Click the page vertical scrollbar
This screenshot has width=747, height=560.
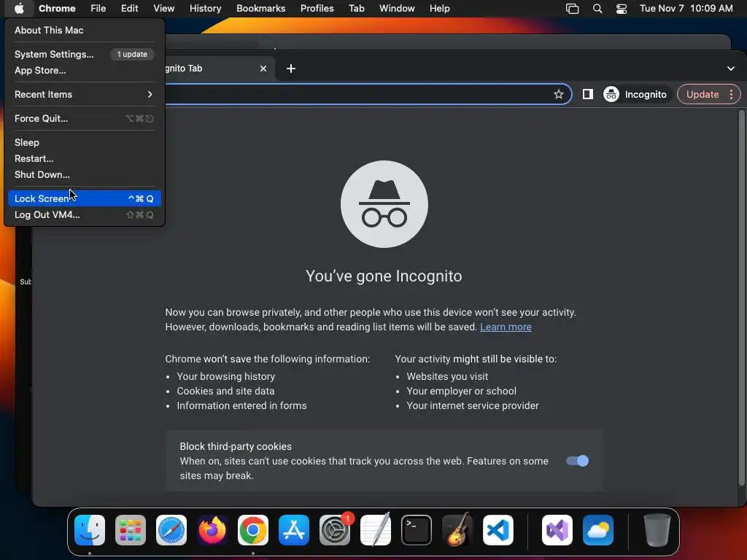point(741,297)
